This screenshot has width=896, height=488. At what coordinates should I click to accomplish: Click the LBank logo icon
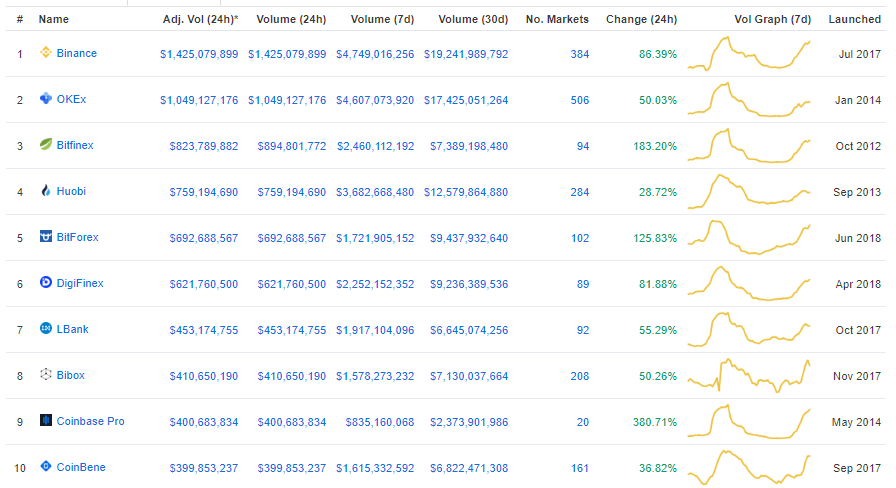point(45,329)
